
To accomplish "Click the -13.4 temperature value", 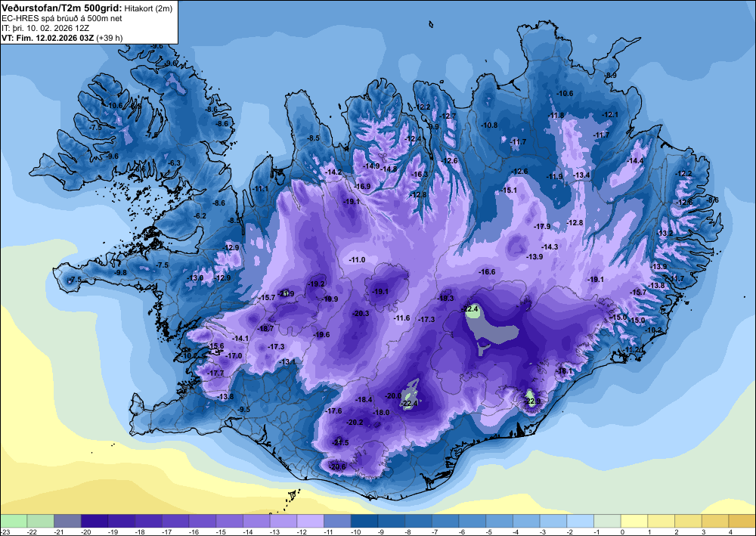I will (582, 175).
